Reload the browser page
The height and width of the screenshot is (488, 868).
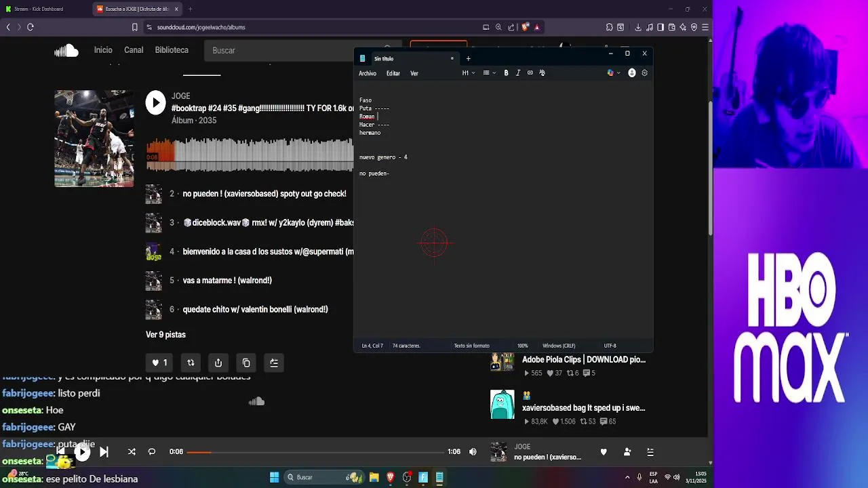31,27
